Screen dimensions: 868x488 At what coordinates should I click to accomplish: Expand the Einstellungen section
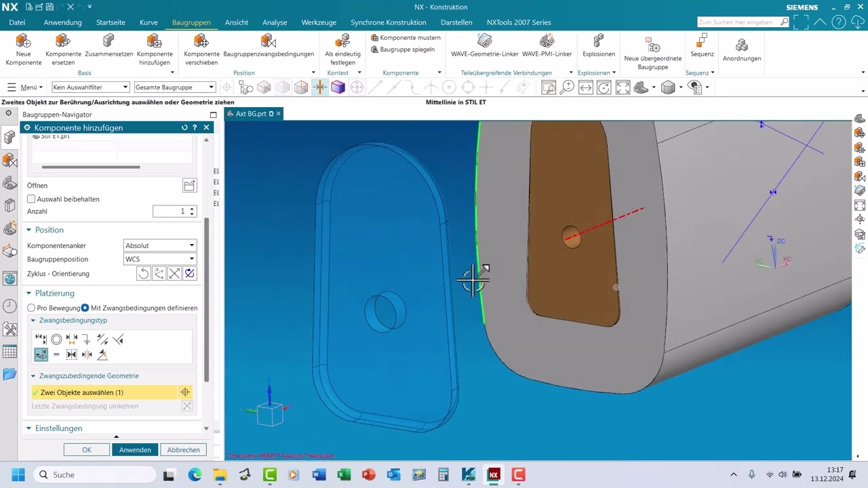(x=28, y=428)
